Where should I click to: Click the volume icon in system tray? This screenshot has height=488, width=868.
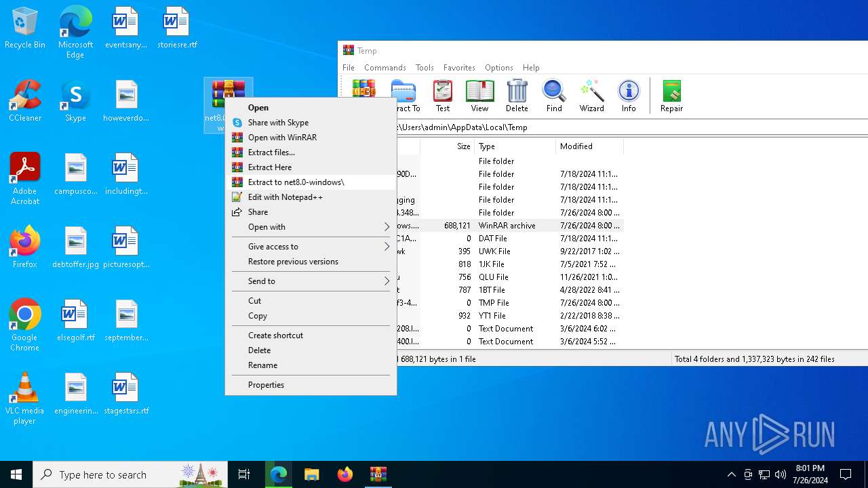click(x=780, y=474)
